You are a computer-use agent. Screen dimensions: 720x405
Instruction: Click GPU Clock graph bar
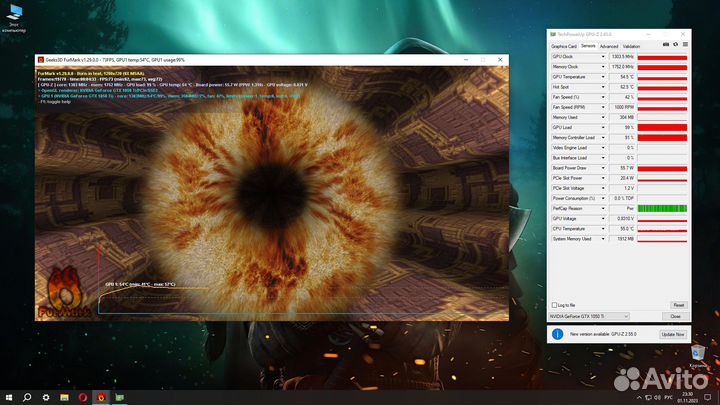[x=662, y=57]
